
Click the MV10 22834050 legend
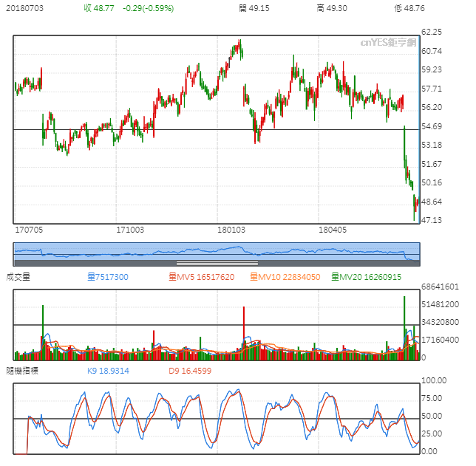tap(285, 277)
